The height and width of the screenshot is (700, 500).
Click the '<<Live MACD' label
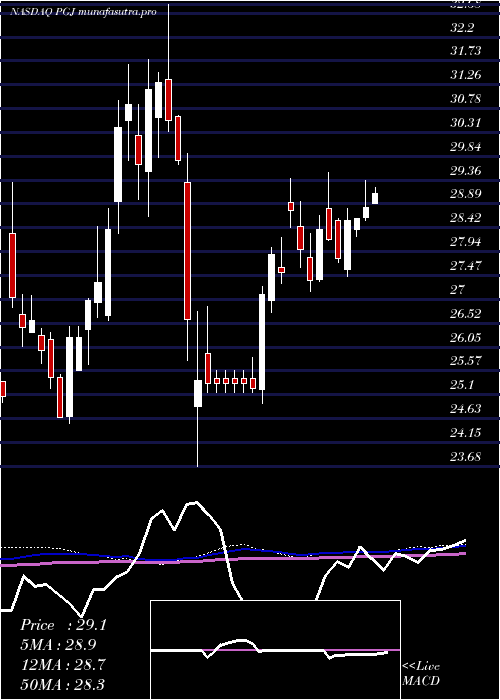click(421, 674)
